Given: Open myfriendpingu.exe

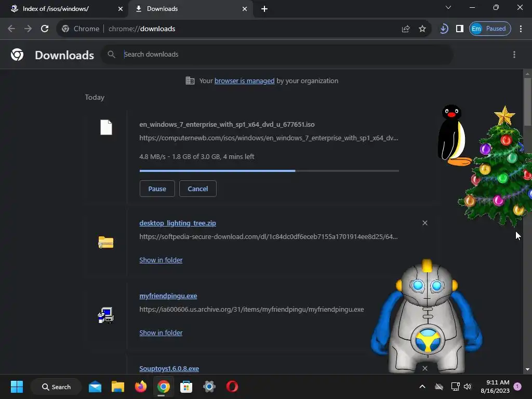Looking at the screenshot, I should point(168,296).
